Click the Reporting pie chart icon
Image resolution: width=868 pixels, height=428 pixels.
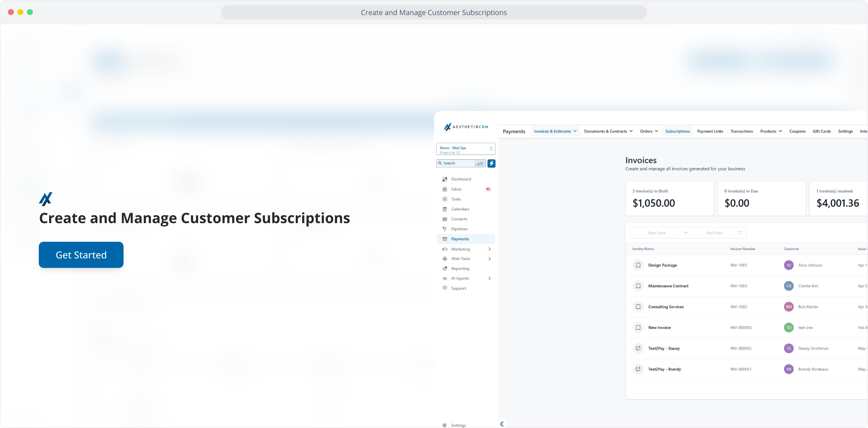(x=445, y=269)
